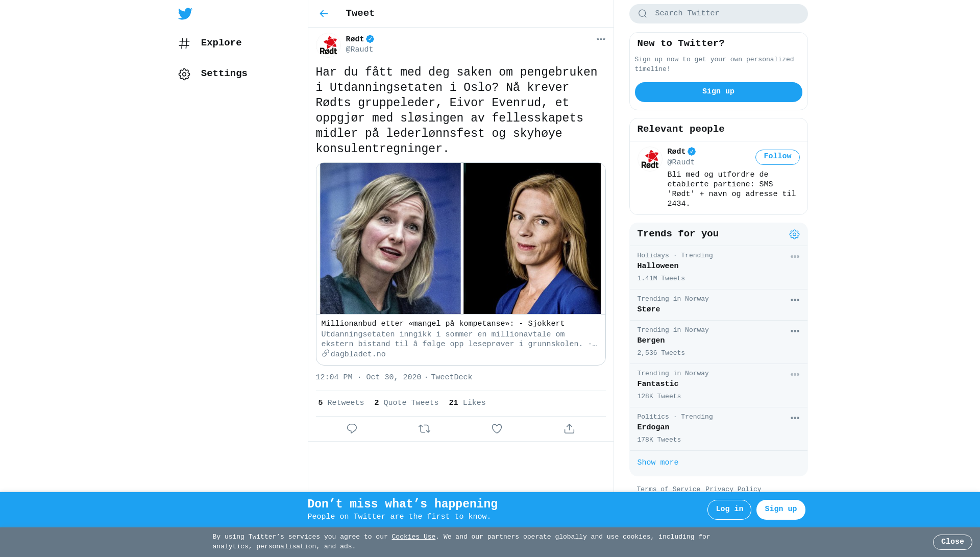Go back using the arrow icon
The width and height of the screenshot is (980, 557).
coord(324,14)
